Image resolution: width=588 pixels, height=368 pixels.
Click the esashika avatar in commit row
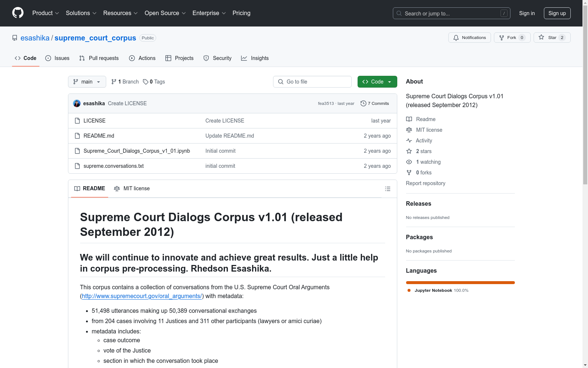coord(77,103)
